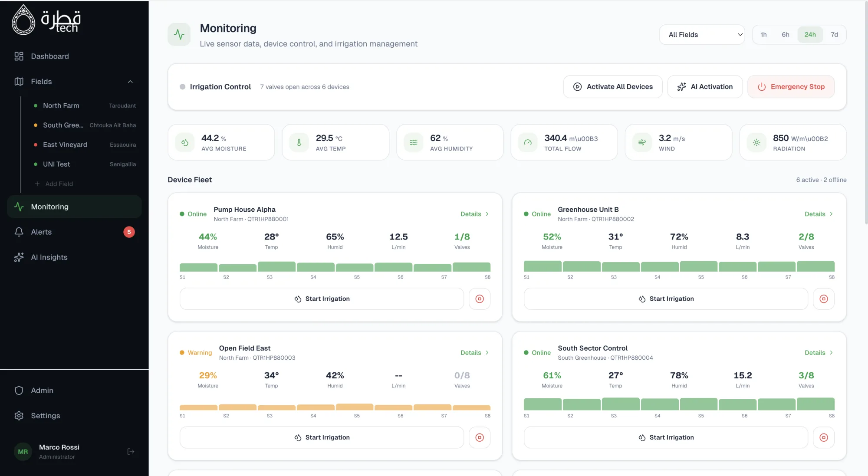Open the Alerts page
Image resolution: width=868 pixels, height=476 pixels.
coord(74,232)
